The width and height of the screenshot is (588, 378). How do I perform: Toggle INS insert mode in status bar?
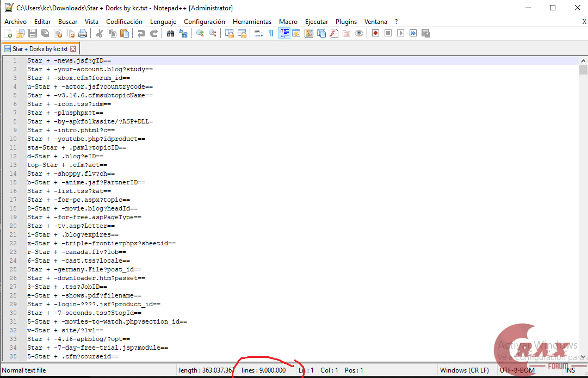[570, 370]
